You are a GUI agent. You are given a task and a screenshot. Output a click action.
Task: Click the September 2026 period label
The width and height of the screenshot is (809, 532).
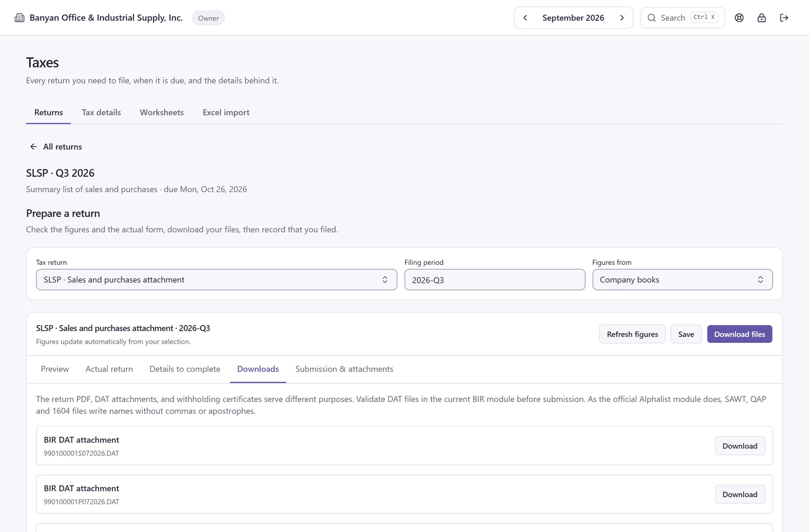[573, 18]
